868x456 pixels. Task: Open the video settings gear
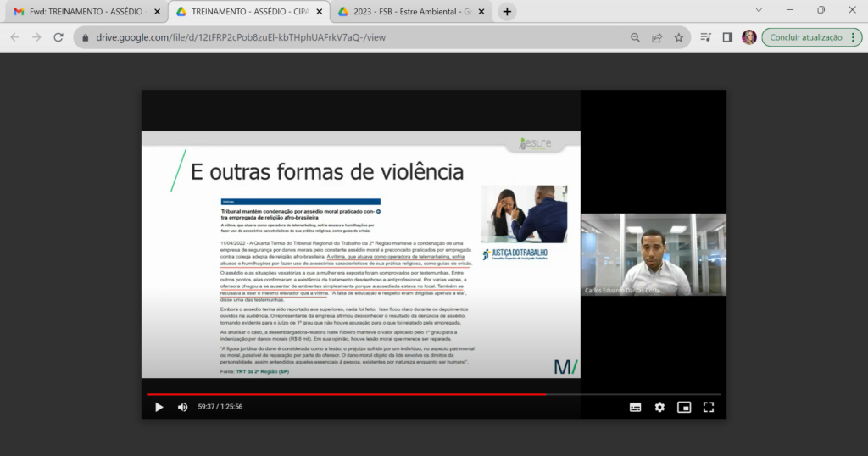(659, 407)
